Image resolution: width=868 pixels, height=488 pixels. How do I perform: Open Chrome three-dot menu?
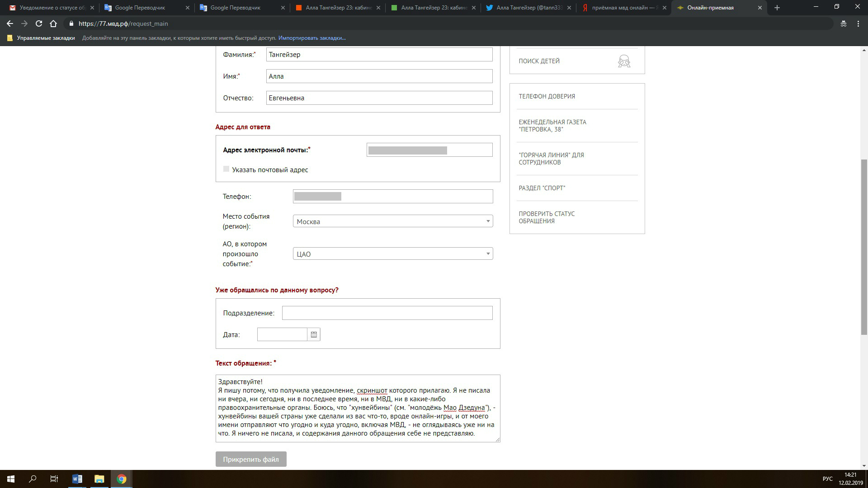point(858,23)
